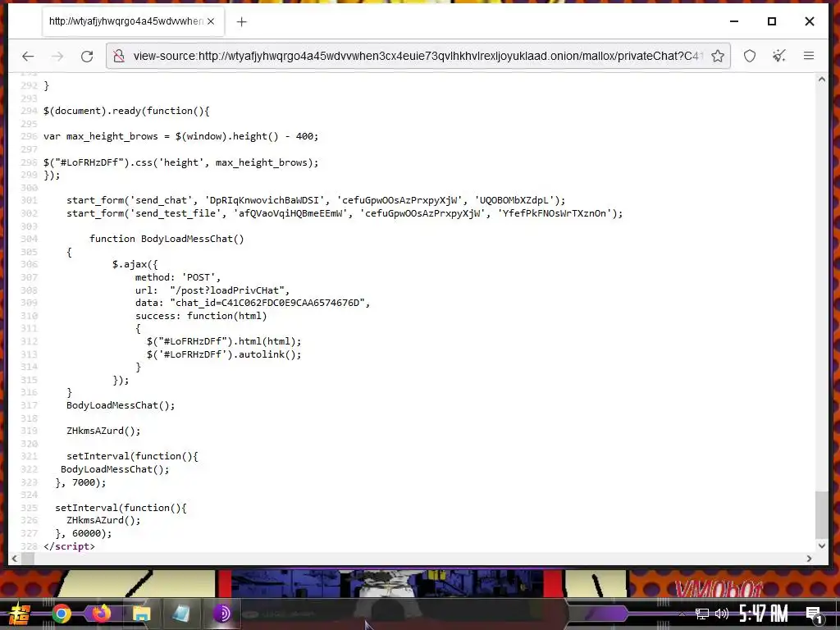Click the New Identity broom icon
Image resolution: width=840 pixels, height=630 pixels.
[779, 56]
